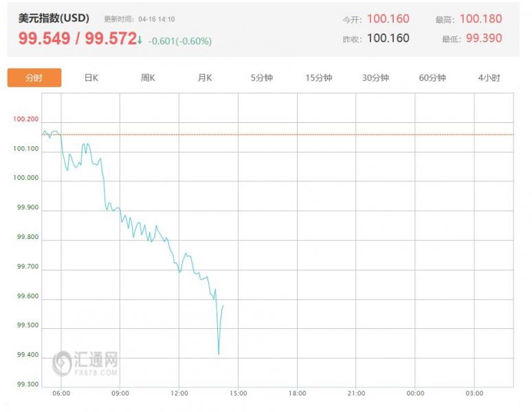Screen dimensions: 532x412
Task: Select the 5分钟 interval tab
Action: (262, 78)
